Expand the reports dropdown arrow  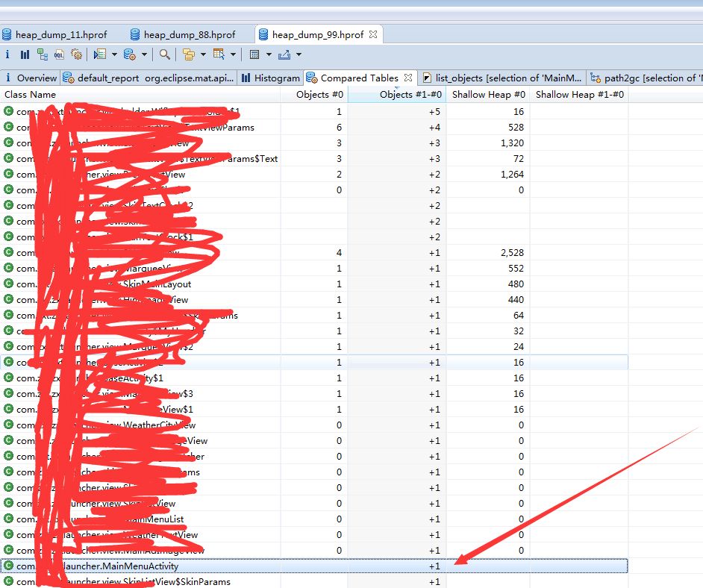tap(114, 54)
